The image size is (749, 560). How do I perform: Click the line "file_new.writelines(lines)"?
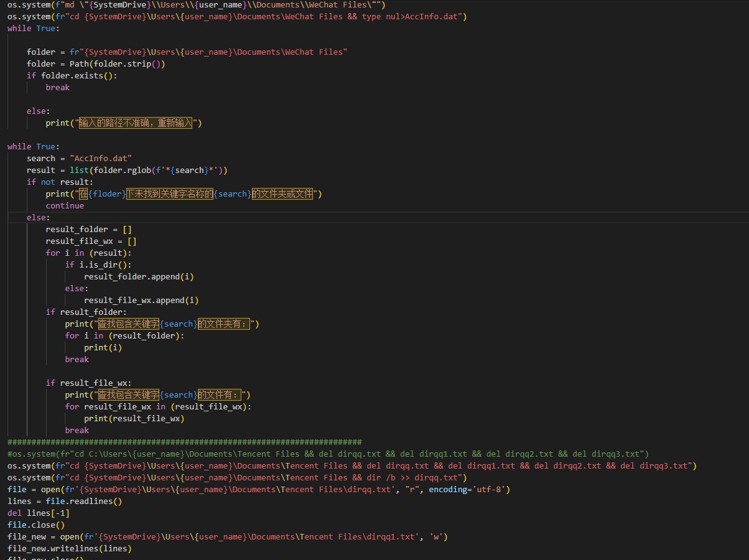pos(70,548)
